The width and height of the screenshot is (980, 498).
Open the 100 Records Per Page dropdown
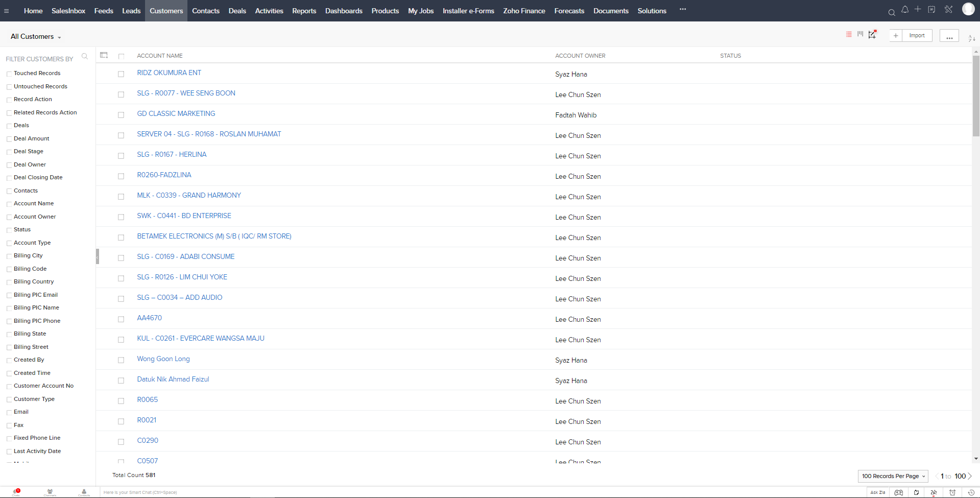[x=893, y=476]
